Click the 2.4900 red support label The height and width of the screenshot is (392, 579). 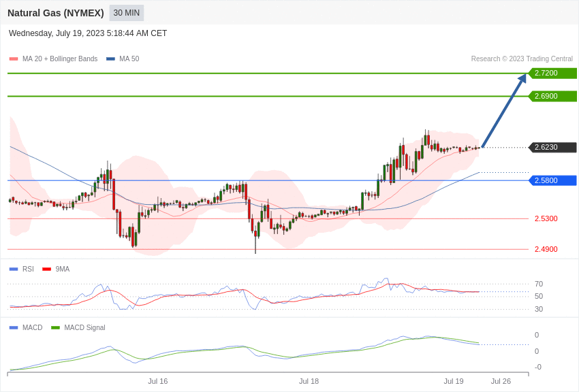(546, 249)
